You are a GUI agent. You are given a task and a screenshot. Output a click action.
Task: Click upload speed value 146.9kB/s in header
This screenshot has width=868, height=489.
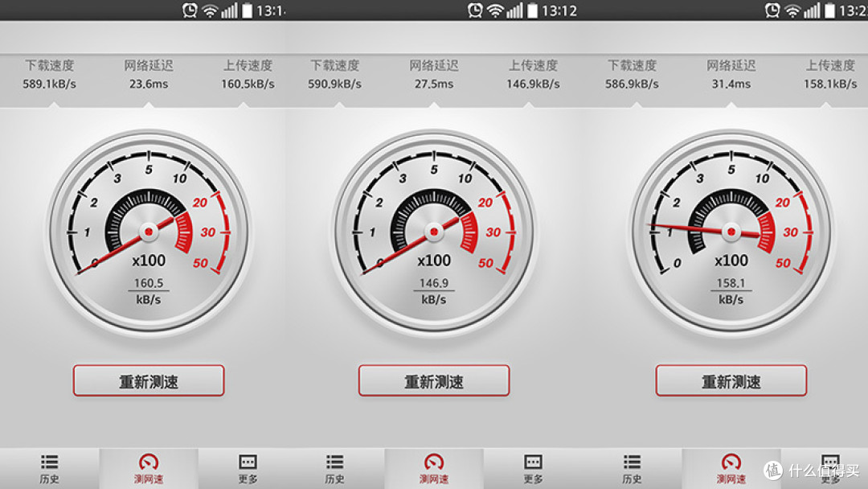(x=533, y=84)
